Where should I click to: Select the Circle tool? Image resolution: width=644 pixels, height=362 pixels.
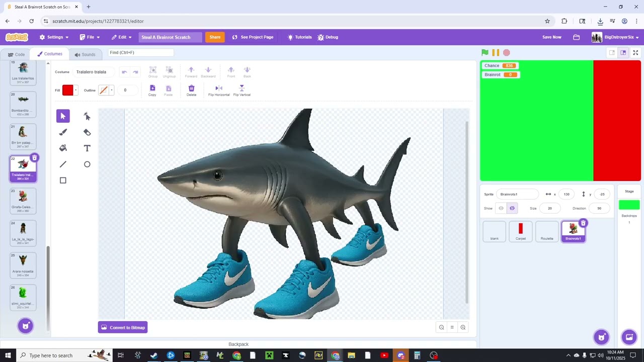pos(87,164)
